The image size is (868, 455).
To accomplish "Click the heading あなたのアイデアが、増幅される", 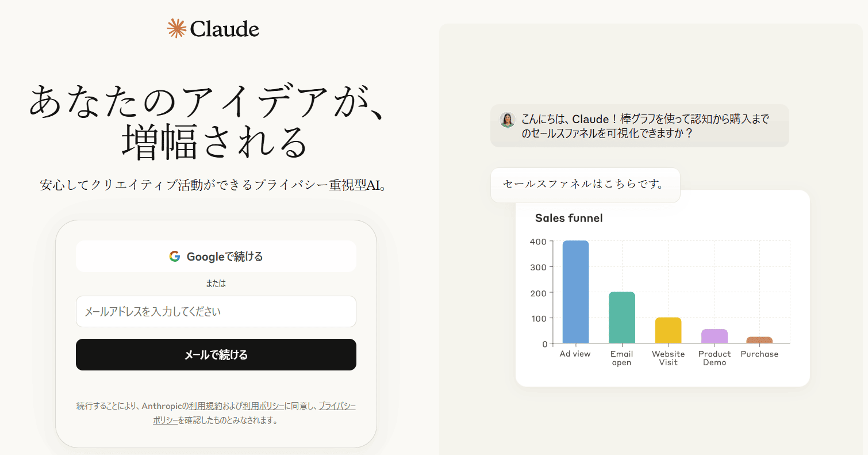I will pyautogui.click(x=214, y=115).
